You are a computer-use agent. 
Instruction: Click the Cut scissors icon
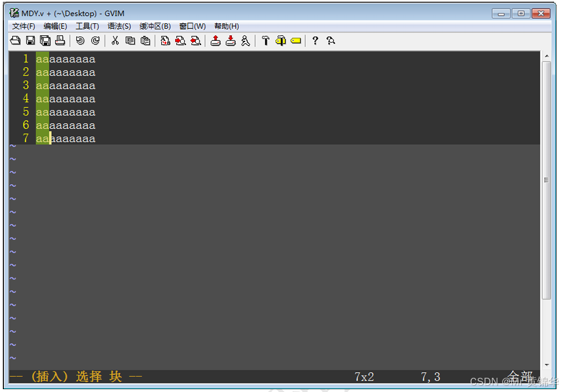(x=115, y=41)
